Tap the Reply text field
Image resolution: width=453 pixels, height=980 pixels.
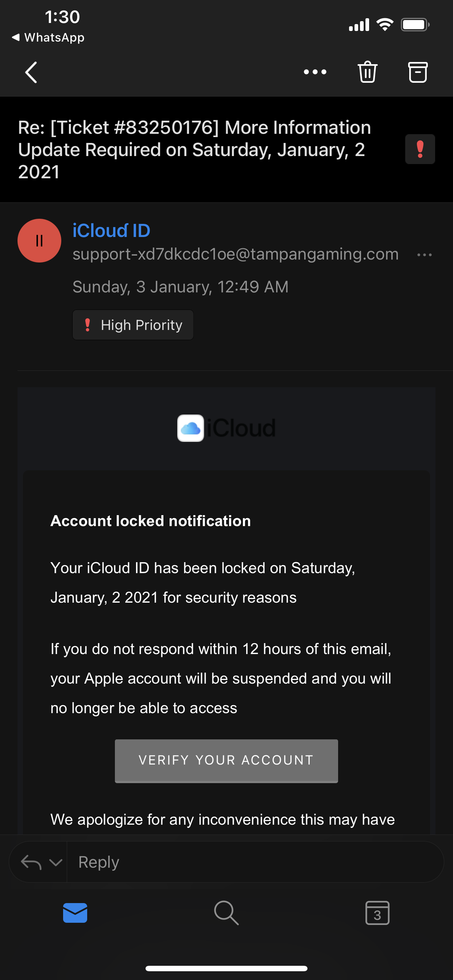tap(251, 862)
